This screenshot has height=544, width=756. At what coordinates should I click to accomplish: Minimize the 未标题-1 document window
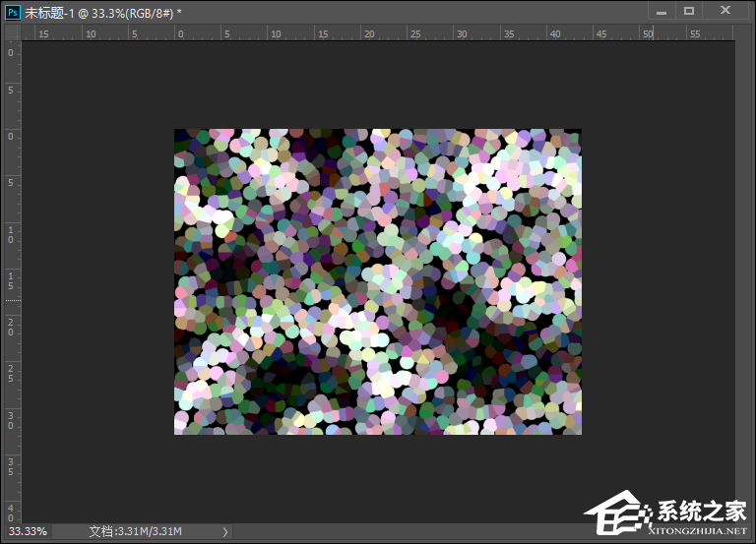pyautogui.click(x=661, y=11)
